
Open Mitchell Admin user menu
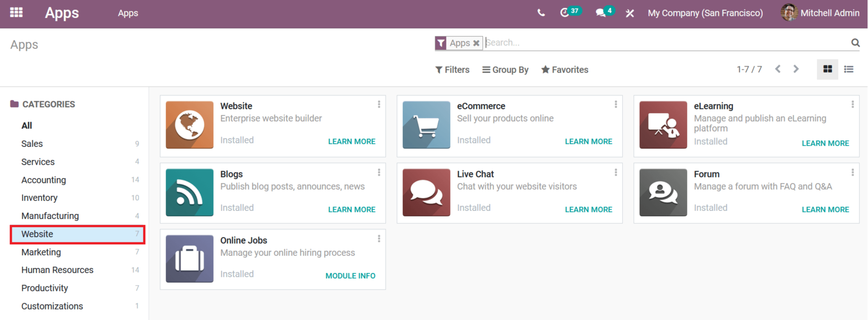coord(820,13)
